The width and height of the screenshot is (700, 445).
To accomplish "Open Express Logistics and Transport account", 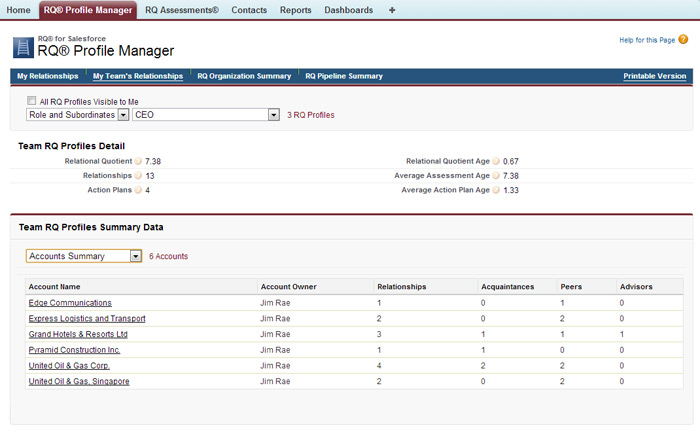I will (87, 318).
